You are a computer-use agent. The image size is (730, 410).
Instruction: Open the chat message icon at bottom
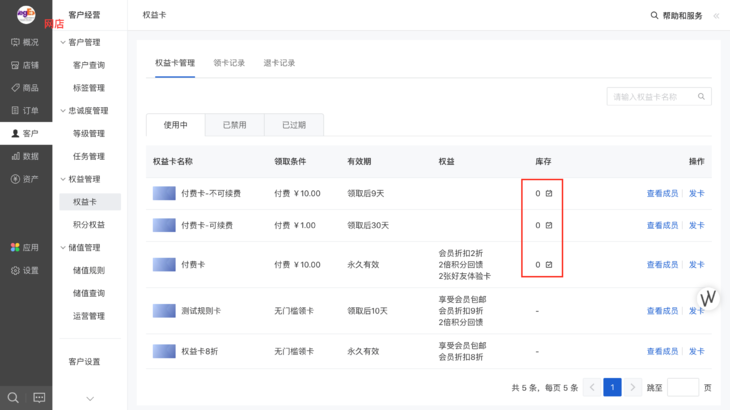point(39,397)
